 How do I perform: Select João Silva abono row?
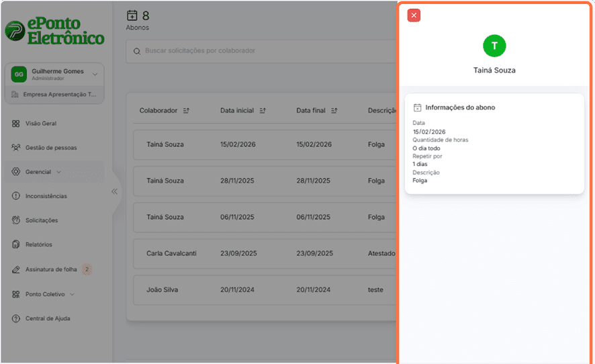(262, 289)
